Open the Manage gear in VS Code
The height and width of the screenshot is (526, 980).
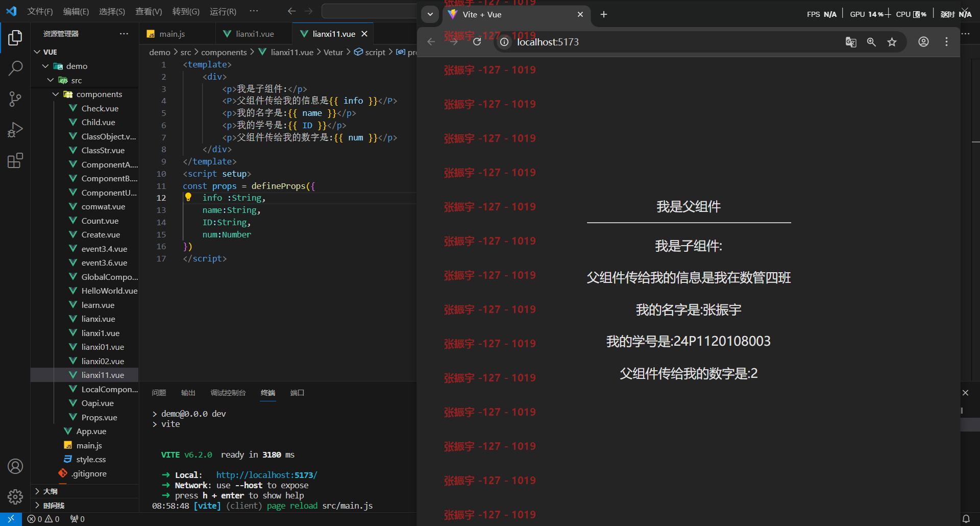click(x=15, y=496)
